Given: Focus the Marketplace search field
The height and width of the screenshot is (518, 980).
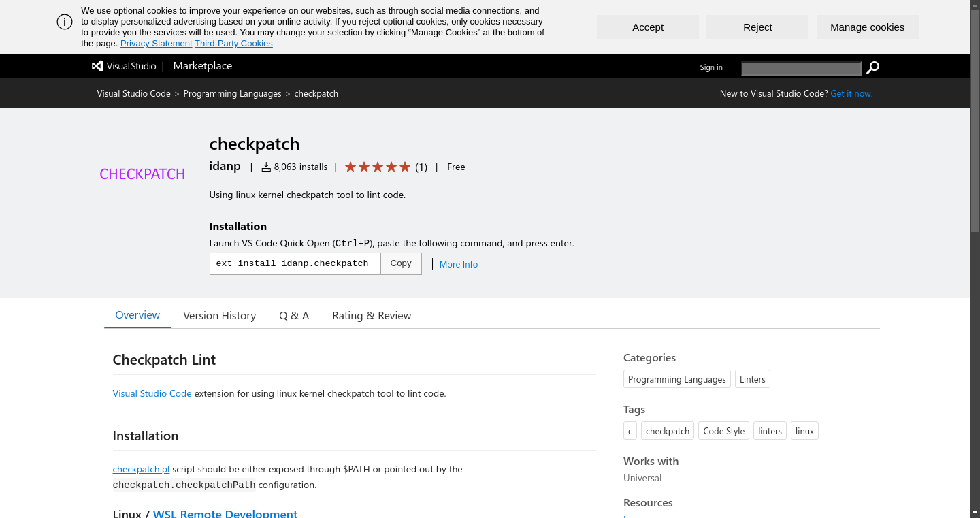Looking at the screenshot, I should tap(802, 68).
